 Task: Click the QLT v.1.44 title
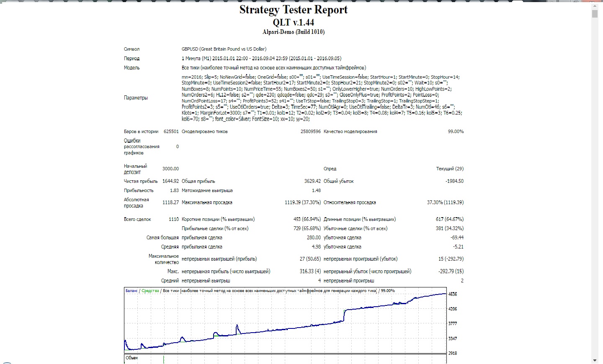(x=294, y=23)
